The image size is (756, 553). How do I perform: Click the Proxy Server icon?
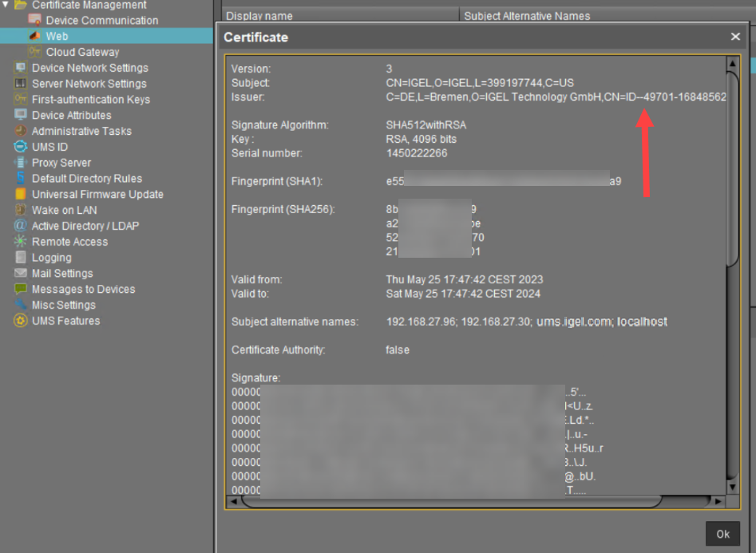20,163
